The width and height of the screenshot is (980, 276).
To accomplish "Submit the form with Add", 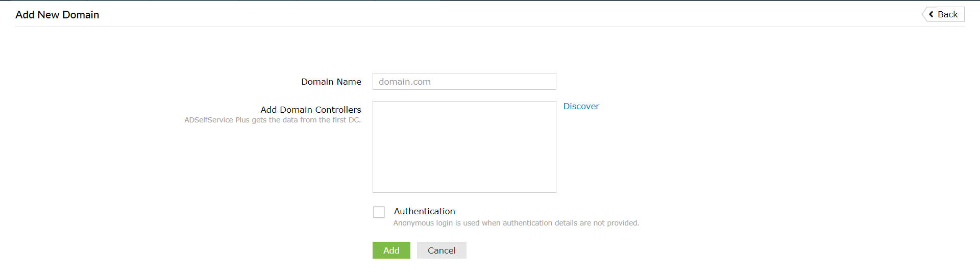I will click(391, 250).
